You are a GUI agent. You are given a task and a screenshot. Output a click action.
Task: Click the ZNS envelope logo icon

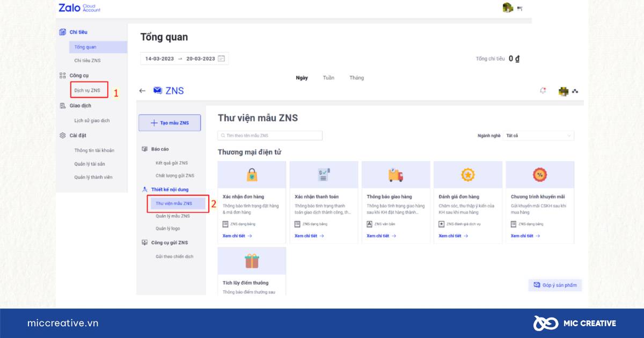pyautogui.click(x=158, y=91)
